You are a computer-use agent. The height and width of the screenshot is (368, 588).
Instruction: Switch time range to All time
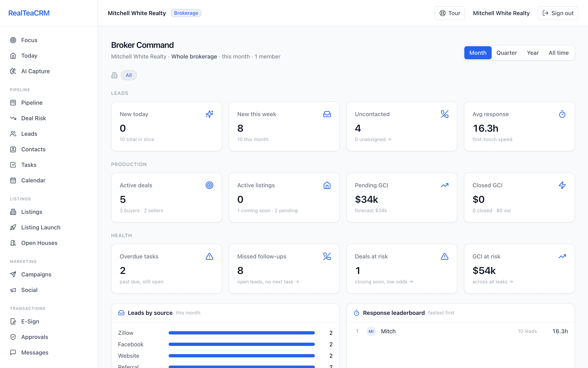click(x=559, y=53)
